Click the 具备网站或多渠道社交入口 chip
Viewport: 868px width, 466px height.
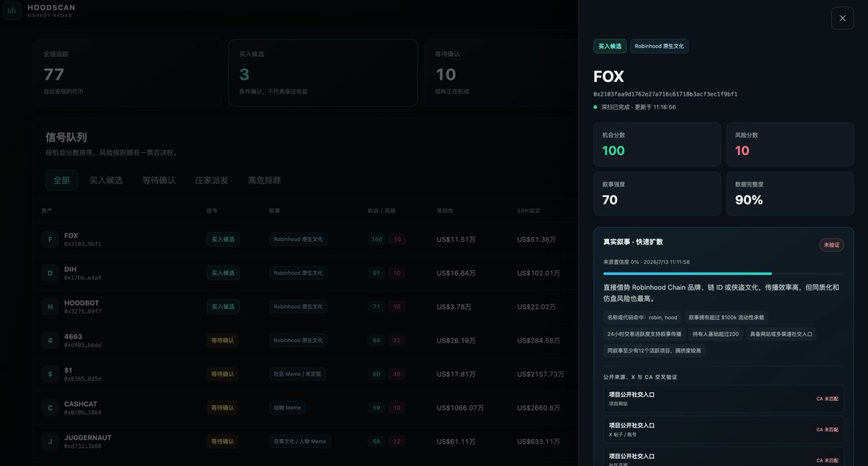[x=781, y=334]
